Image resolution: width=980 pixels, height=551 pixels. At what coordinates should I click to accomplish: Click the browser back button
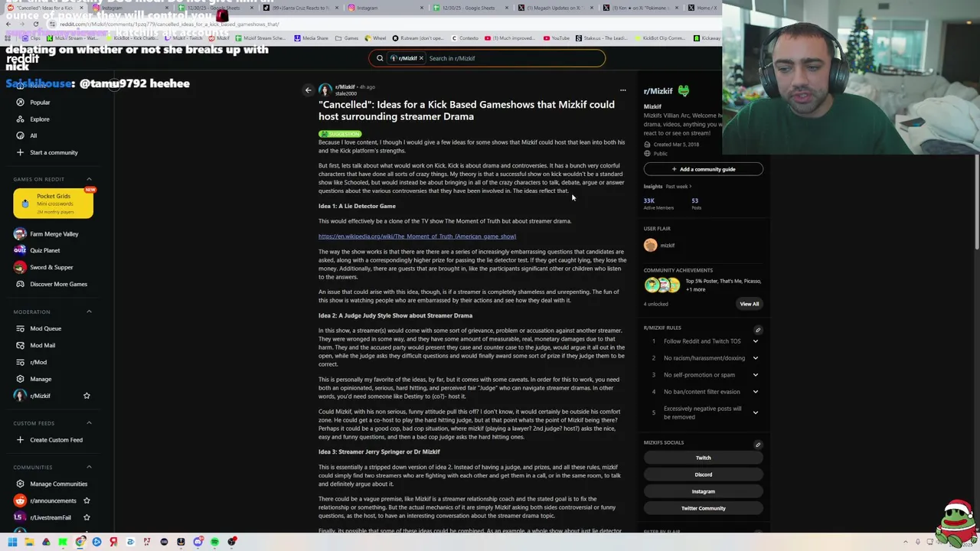pyautogui.click(x=8, y=24)
